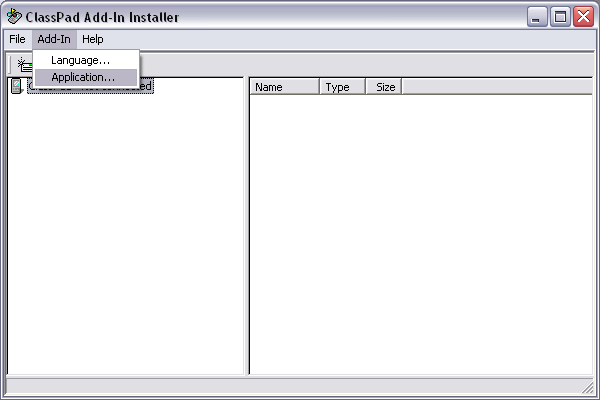The image size is (600, 400).
Task: Open the File menu
Action: point(17,39)
